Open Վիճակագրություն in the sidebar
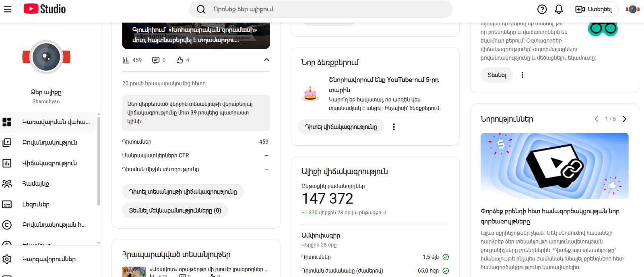The width and height of the screenshot is (644, 277). 49,163
